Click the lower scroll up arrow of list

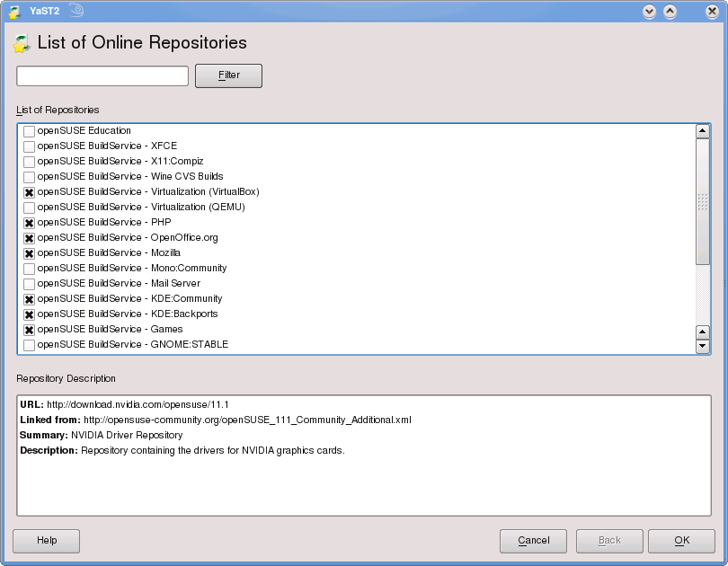(x=703, y=332)
